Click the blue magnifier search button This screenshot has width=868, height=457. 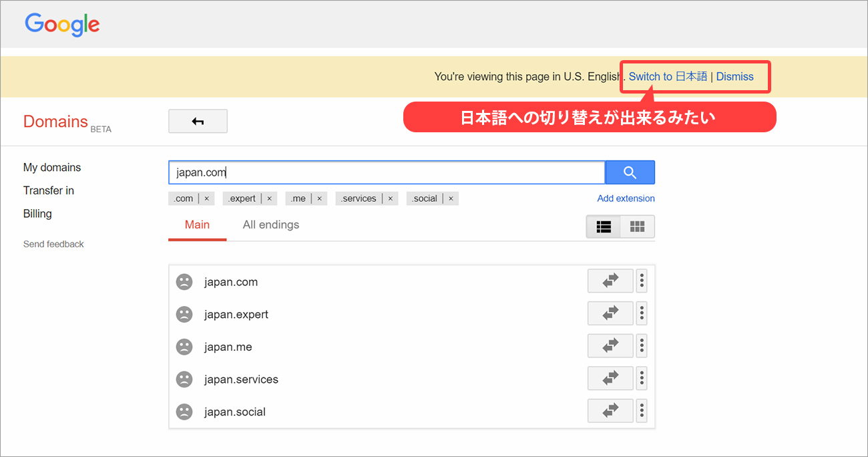coord(630,172)
